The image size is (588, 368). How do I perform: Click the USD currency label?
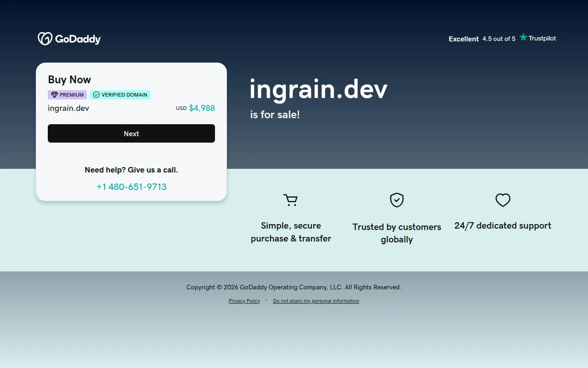[181, 109]
